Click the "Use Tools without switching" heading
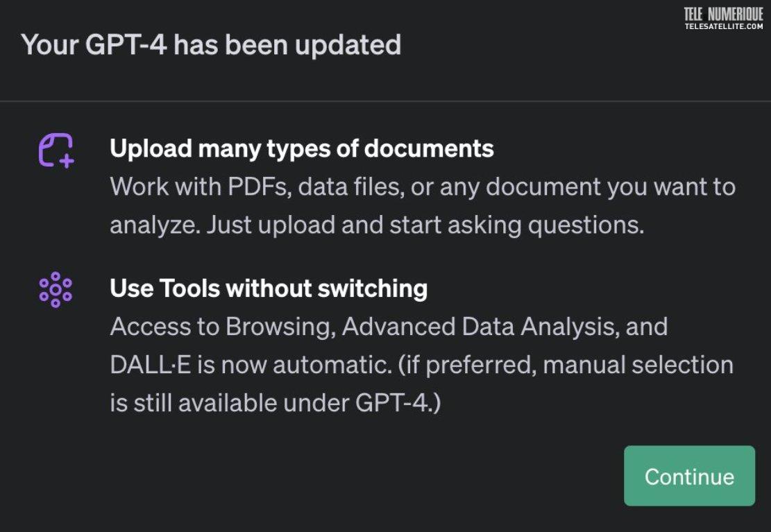Viewport: 771px width, 532px height. (269, 288)
